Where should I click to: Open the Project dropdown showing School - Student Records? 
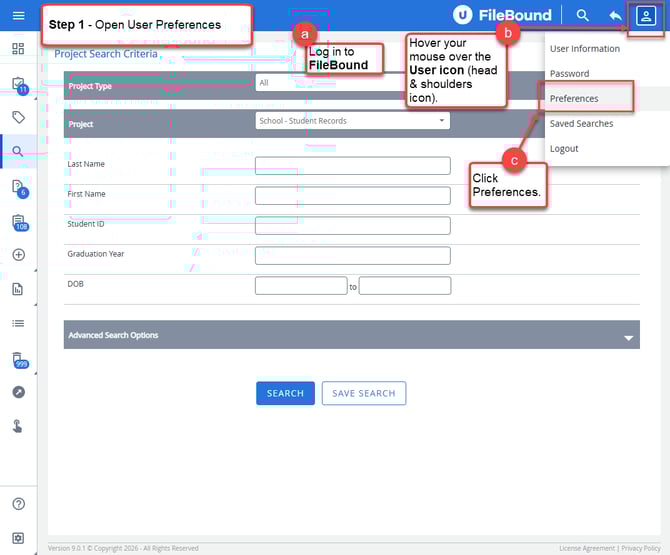pyautogui.click(x=352, y=121)
